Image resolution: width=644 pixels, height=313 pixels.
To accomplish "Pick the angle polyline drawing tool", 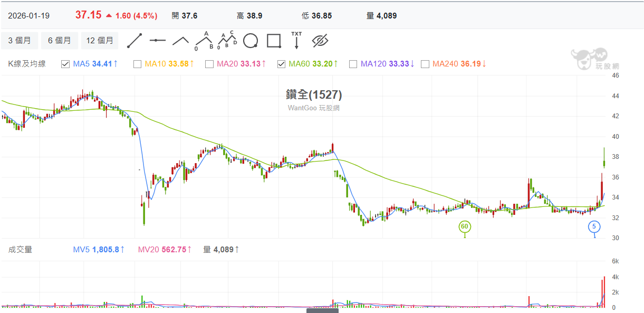I will [x=181, y=41].
